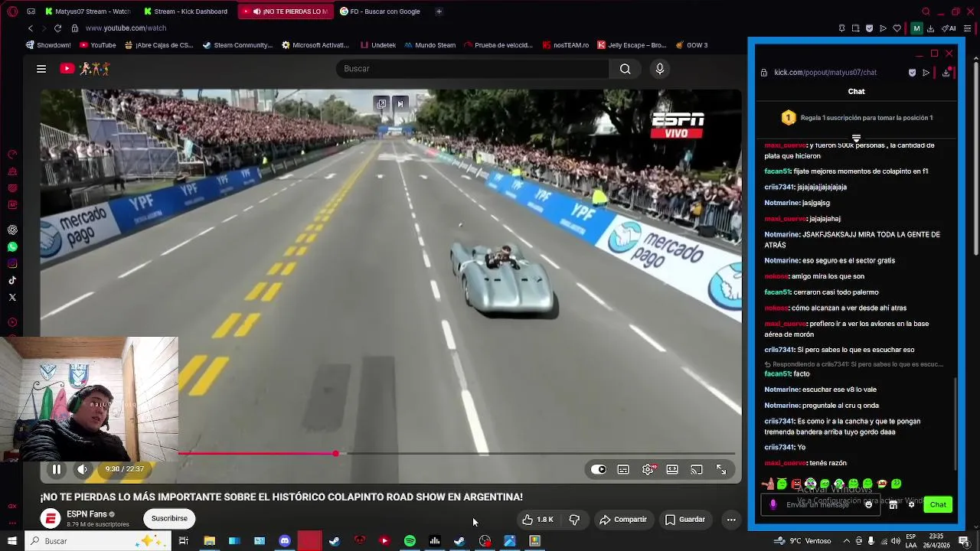Click the YouTube search magnifier button
Screen dimensions: 980x551
626,69
